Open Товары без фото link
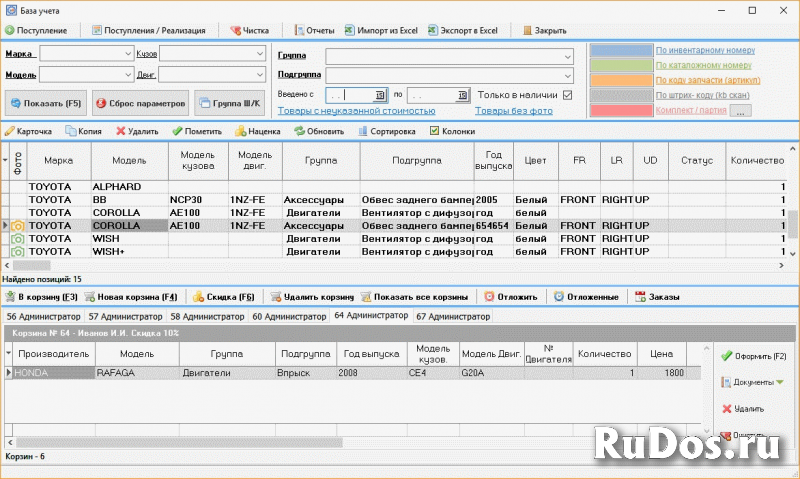Viewport: 800px width, 479px height. [513, 111]
